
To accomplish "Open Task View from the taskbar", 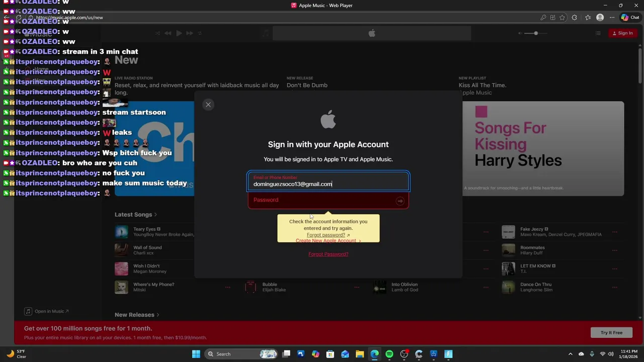I will 286,354.
